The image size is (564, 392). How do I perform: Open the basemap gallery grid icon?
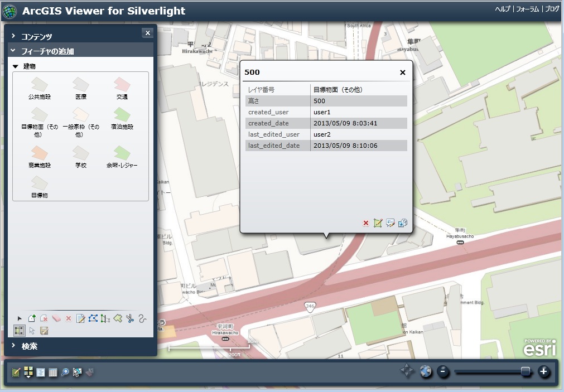coord(28,372)
